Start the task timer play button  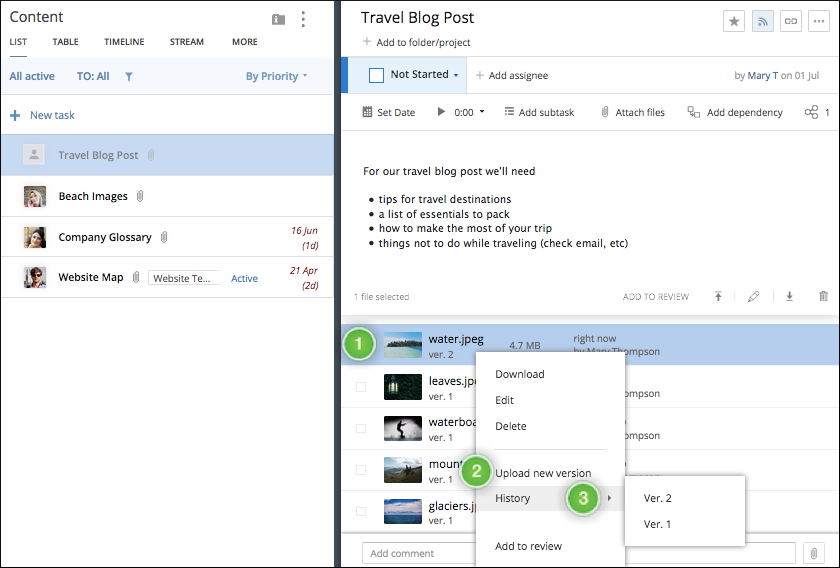pyautogui.click(x=441, y=111)
